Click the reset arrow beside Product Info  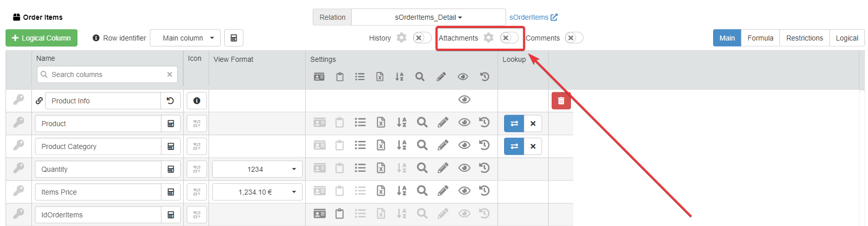171,101
